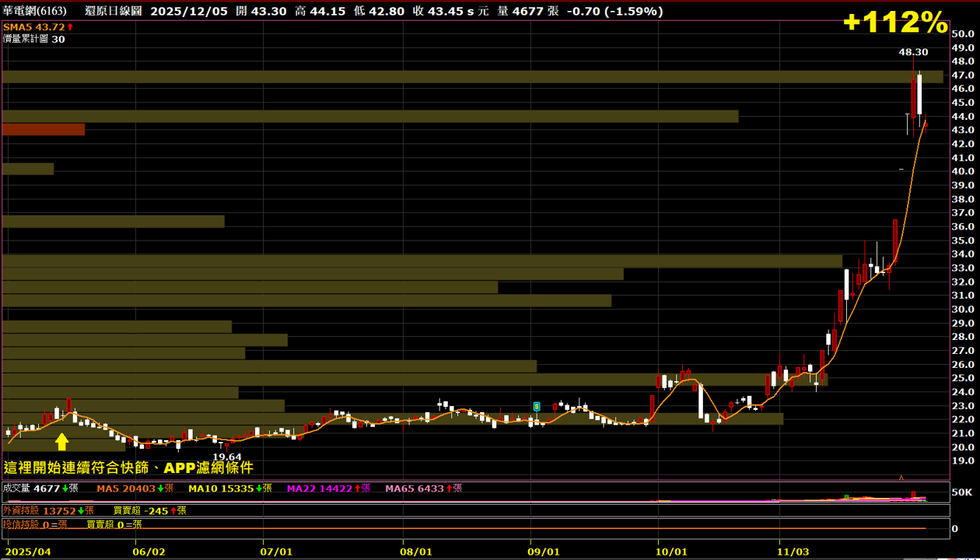The width and height of the screenshot is (980, 560).
Task: Click the 40.0 price axis label
Action: tap(963, 171)
